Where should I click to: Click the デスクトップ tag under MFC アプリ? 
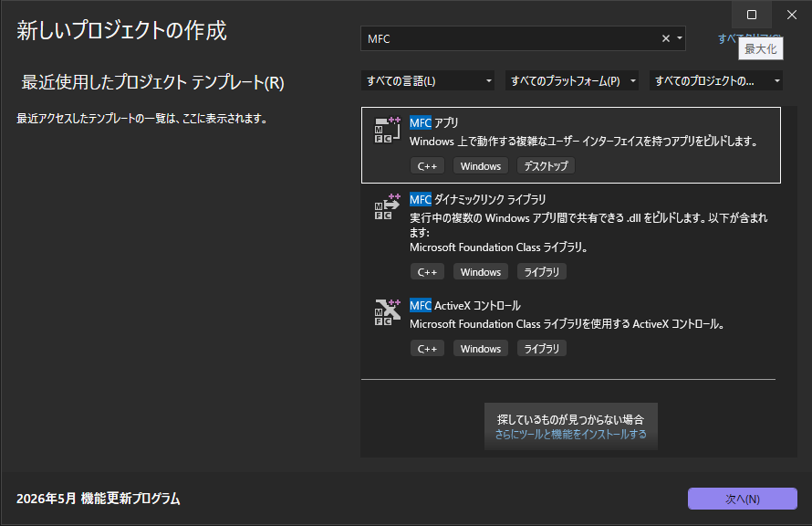(x=546, y=166)
